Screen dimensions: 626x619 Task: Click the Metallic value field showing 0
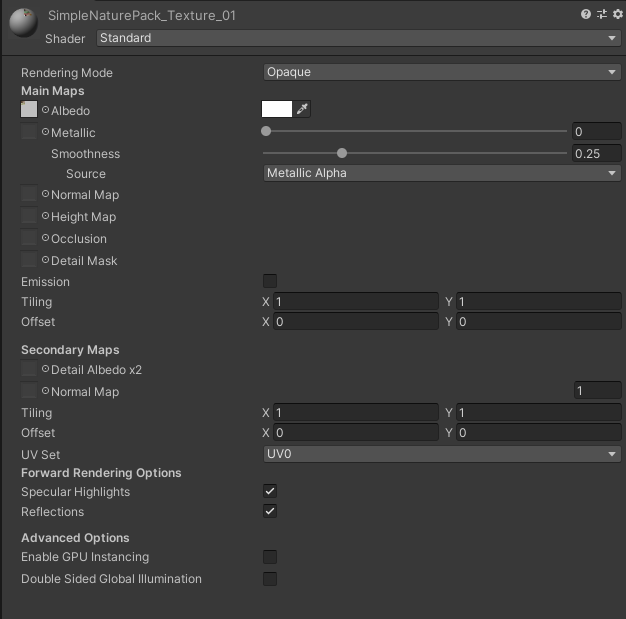[596, 131]
